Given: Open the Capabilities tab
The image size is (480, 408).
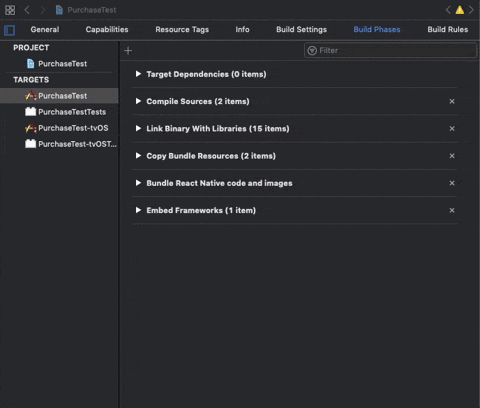Looking at the screenshot, I should [107, 30].
